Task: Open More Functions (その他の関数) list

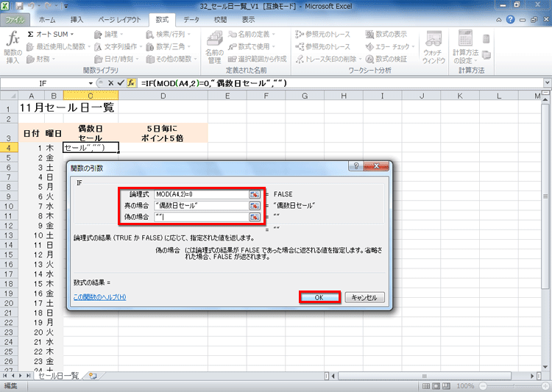Action: coord(171,59)
